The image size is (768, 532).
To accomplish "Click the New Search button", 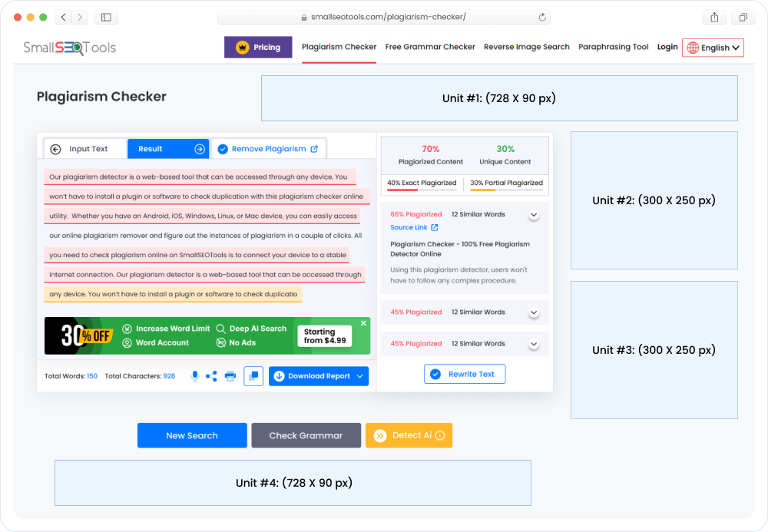I will [192, 435].
